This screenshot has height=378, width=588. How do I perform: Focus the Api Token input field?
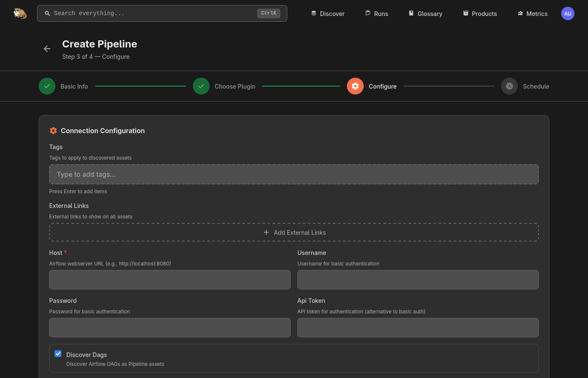418,328
